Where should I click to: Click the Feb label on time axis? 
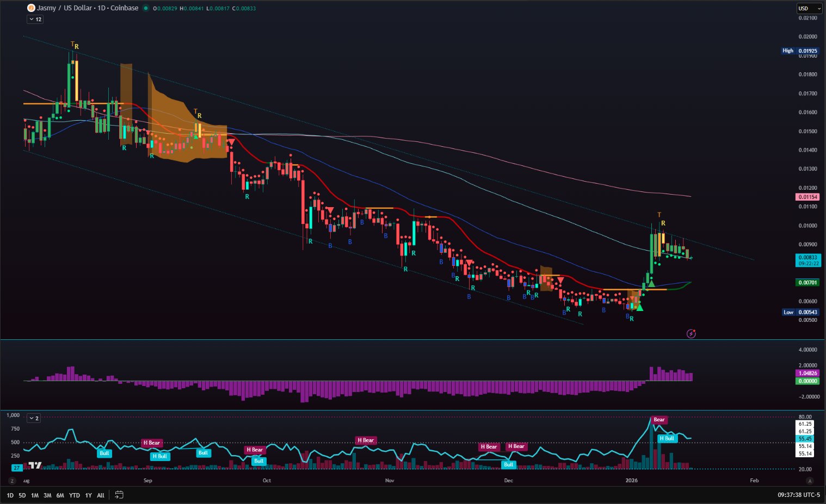pos(754,481)
